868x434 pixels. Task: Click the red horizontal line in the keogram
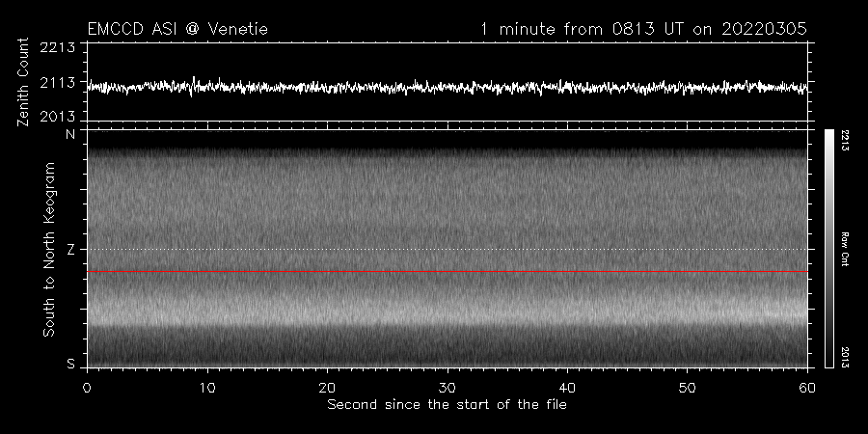448,272
